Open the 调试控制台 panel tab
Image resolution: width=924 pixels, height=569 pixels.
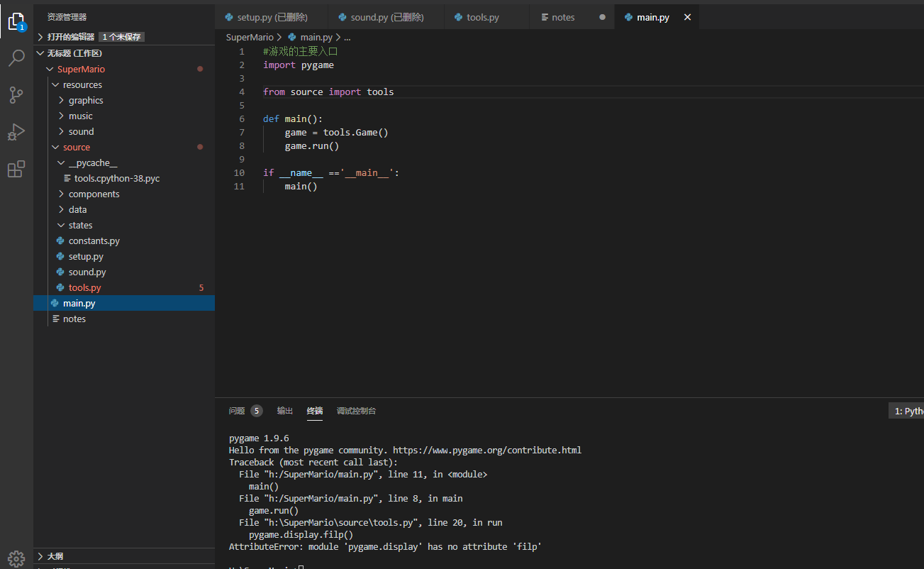357,411
